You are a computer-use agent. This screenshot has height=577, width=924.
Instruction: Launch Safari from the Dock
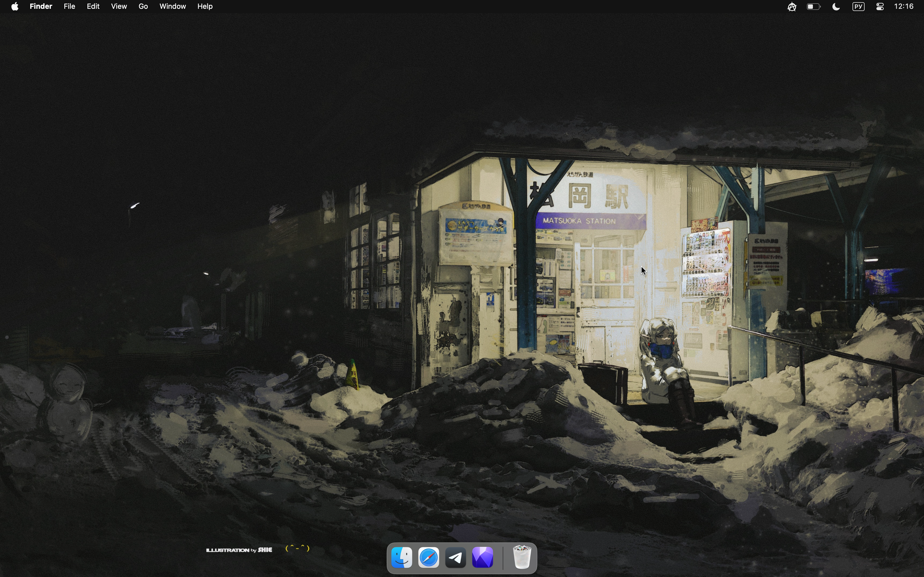click(x=429, y=558)
